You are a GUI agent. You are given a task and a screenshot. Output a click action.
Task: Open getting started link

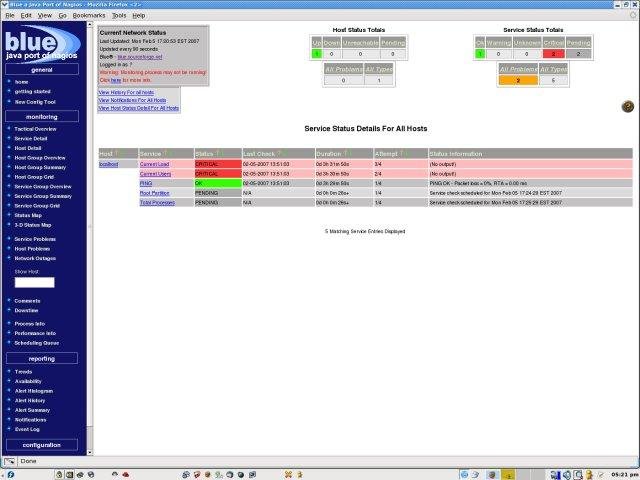tap(33, 91)
